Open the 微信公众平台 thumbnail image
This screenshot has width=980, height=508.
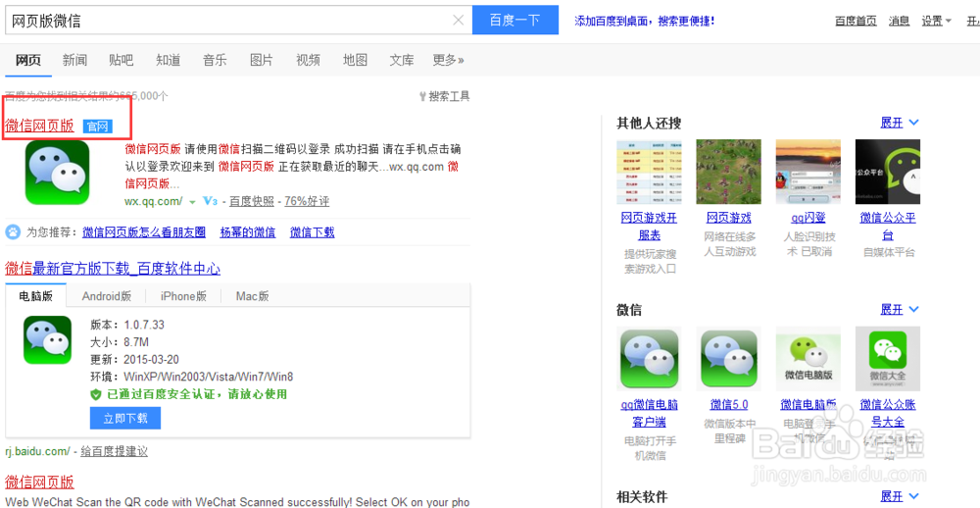888,172
